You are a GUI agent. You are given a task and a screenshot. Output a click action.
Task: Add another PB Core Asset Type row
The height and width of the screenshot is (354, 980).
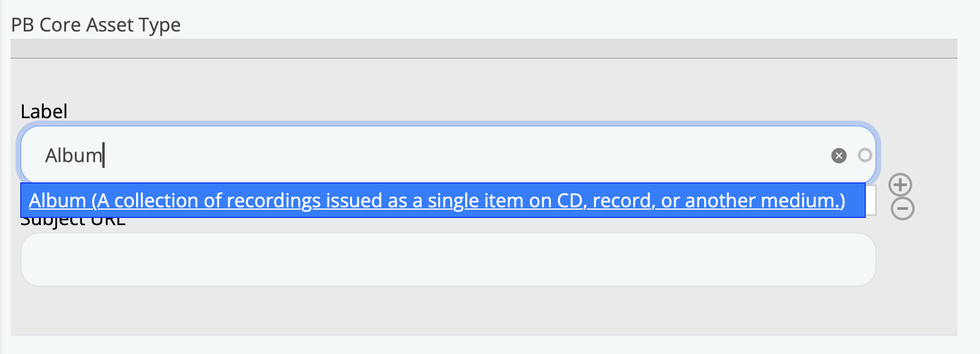tap(900, 185)
